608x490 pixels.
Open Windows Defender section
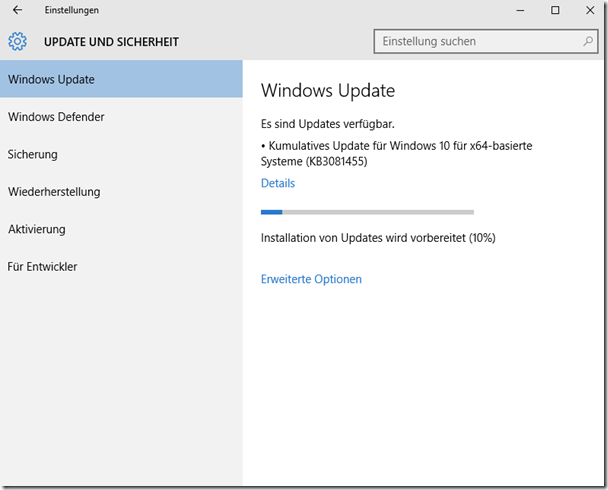point(121,117)
